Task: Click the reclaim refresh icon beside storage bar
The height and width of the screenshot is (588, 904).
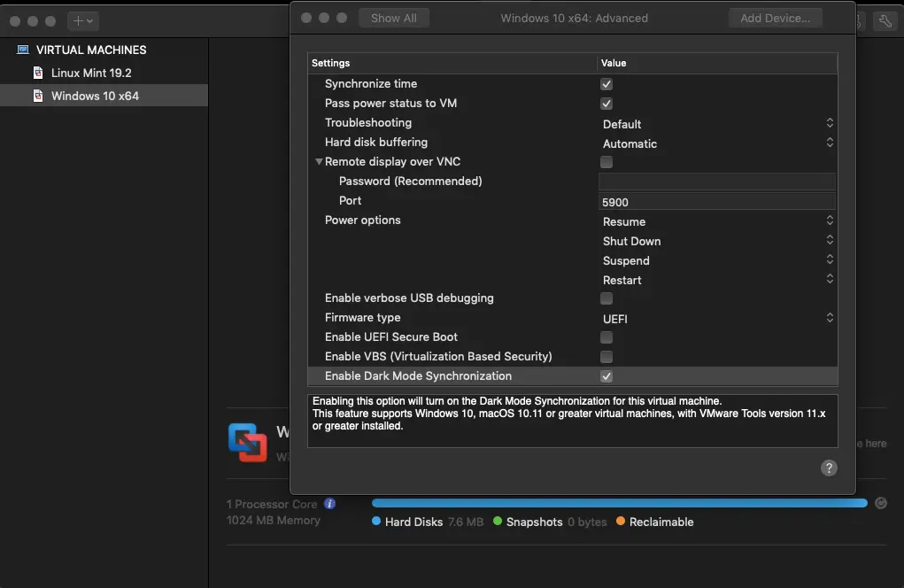Action: click(x=881, y=503)
